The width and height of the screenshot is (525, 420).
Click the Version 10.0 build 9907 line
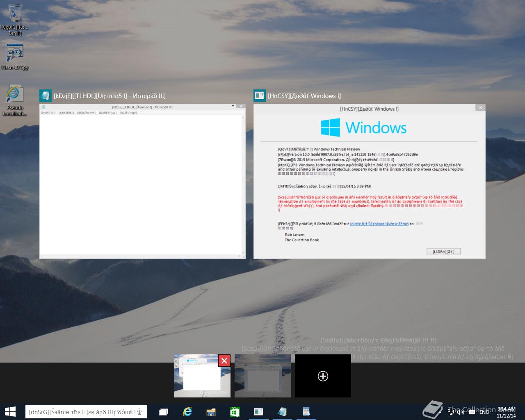(348, 155)
